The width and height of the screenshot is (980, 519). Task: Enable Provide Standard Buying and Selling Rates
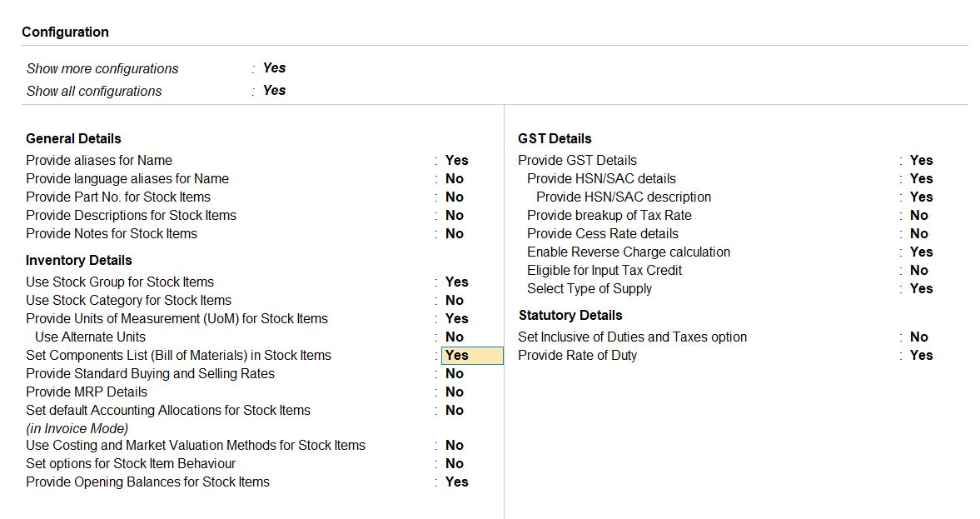(x=454, y=373)
